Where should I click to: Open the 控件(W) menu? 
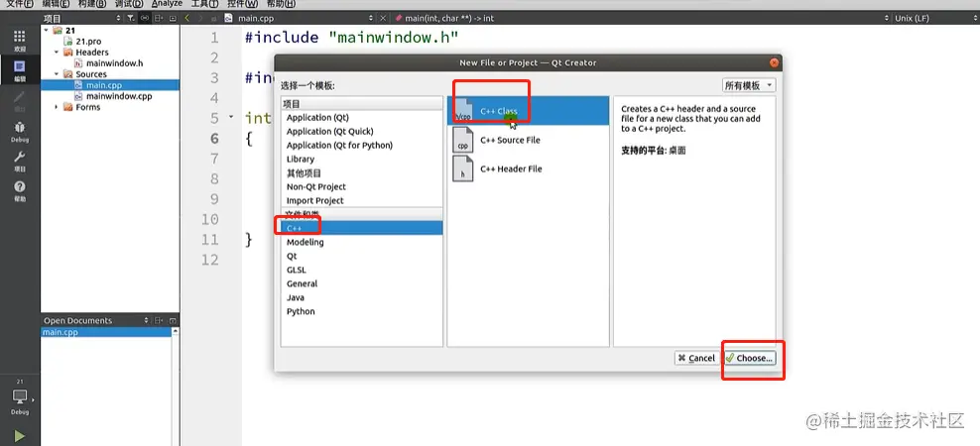coord(242,4)
